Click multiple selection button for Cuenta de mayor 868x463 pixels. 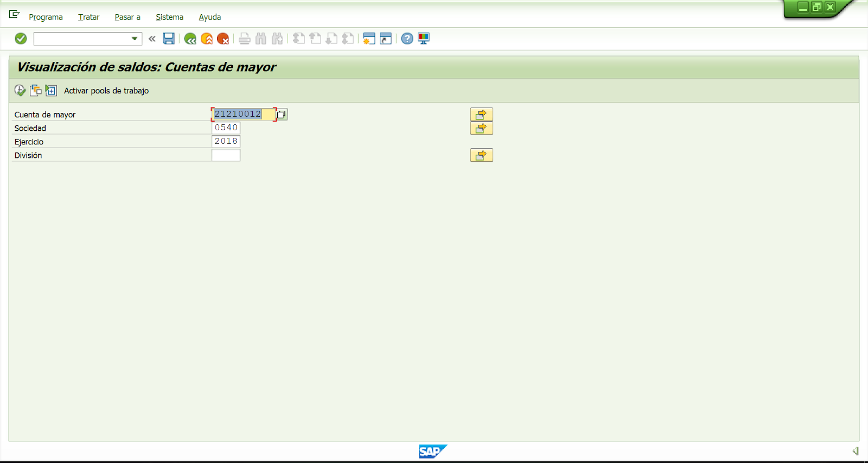(x=481, y=115)
